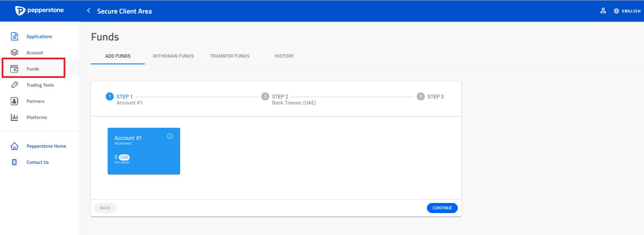
Task: Open the ENGLISH language selector
Action: (x=631, y=11)
